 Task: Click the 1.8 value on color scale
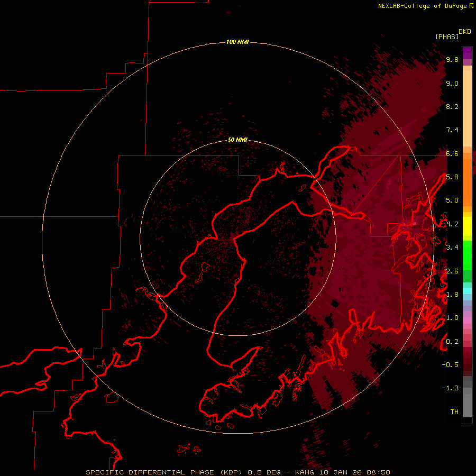coord(452,295)
